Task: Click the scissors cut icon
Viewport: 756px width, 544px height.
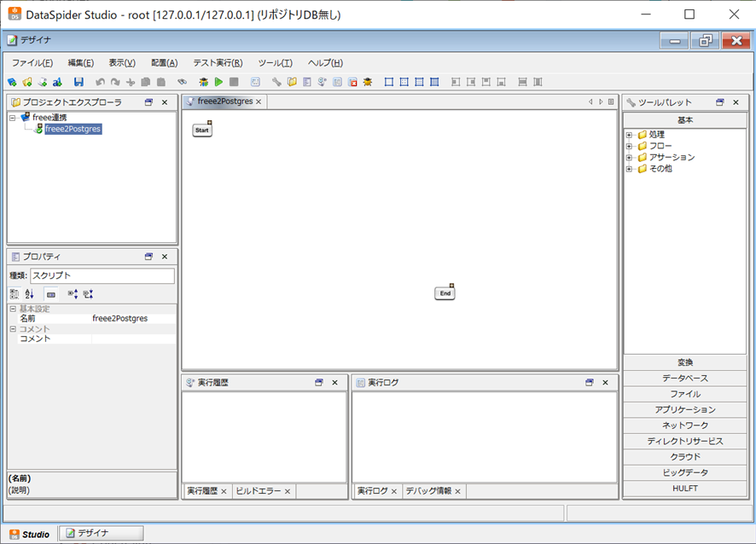Action: coord(131,82)
